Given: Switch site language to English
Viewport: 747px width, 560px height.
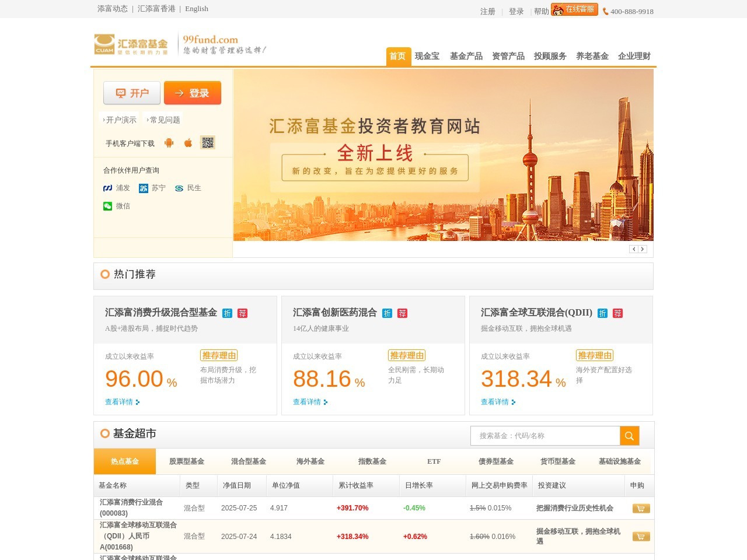Looking at the screenshot, I should pos(197,9).
